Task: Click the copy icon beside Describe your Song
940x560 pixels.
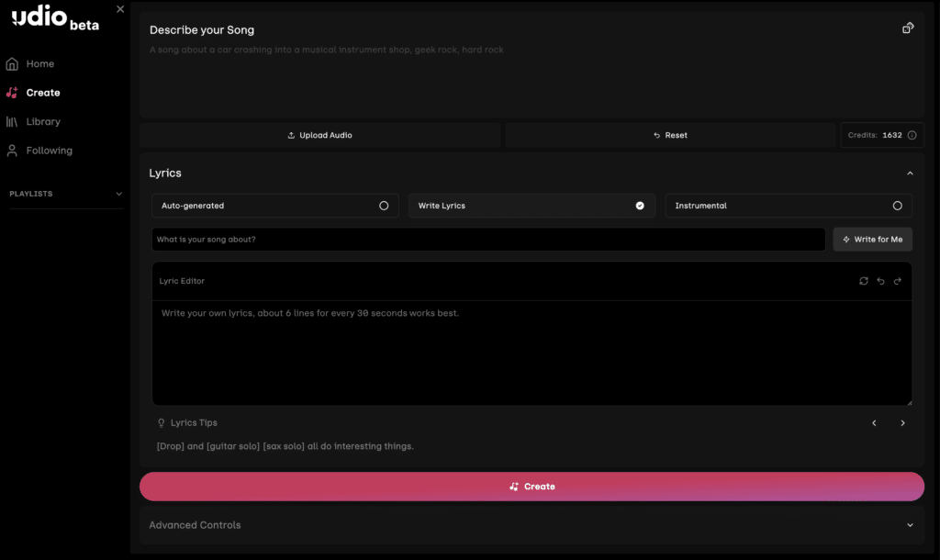Action: coord(908,28)
